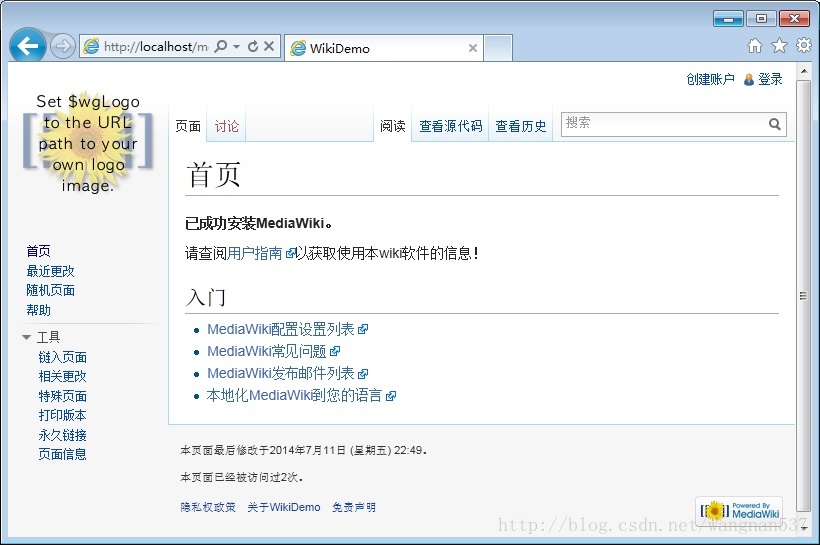
Task: Click the page vertical scrollbar thumb
Action: (803, 295)
